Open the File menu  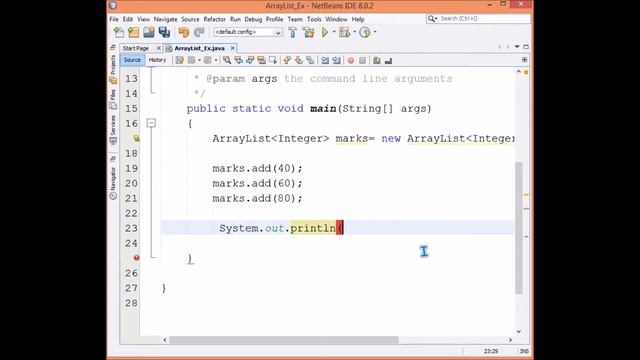(114, 19)
